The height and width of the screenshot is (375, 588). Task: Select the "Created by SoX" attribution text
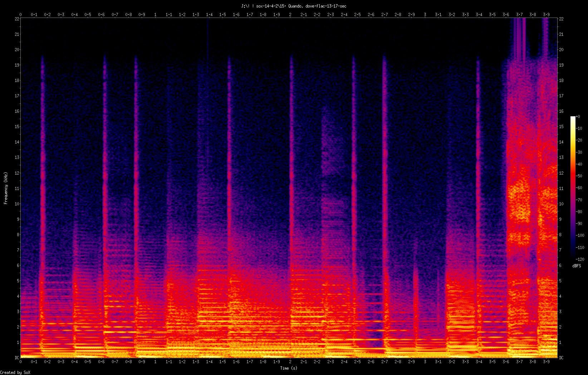click(x=15, y=372)
